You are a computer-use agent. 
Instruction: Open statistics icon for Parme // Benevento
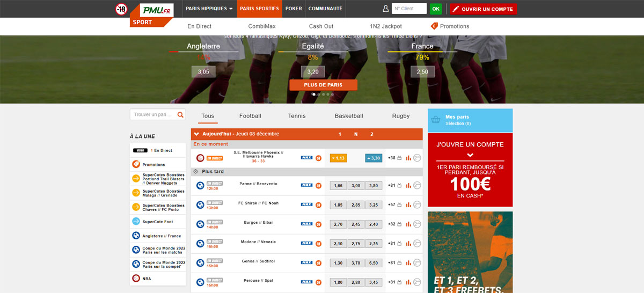(408, 185)
